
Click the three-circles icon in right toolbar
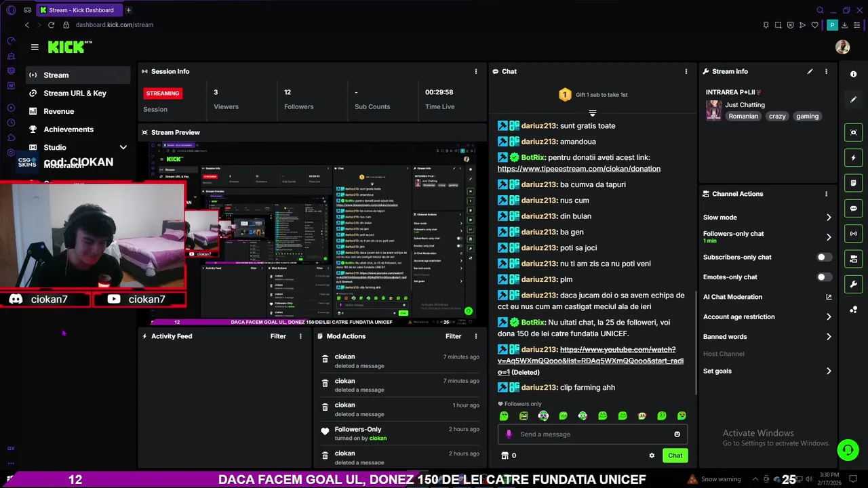(x=853, y=310)
